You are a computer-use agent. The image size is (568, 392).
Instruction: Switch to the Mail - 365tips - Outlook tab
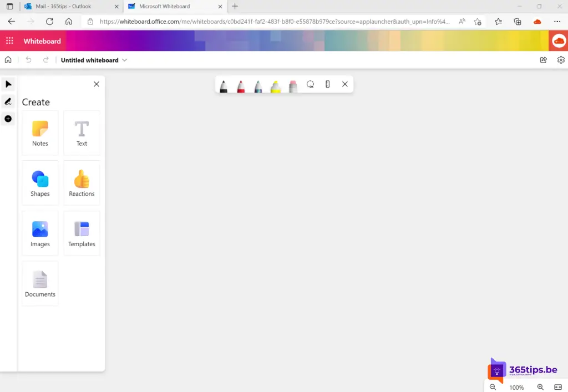pos(63,7)
